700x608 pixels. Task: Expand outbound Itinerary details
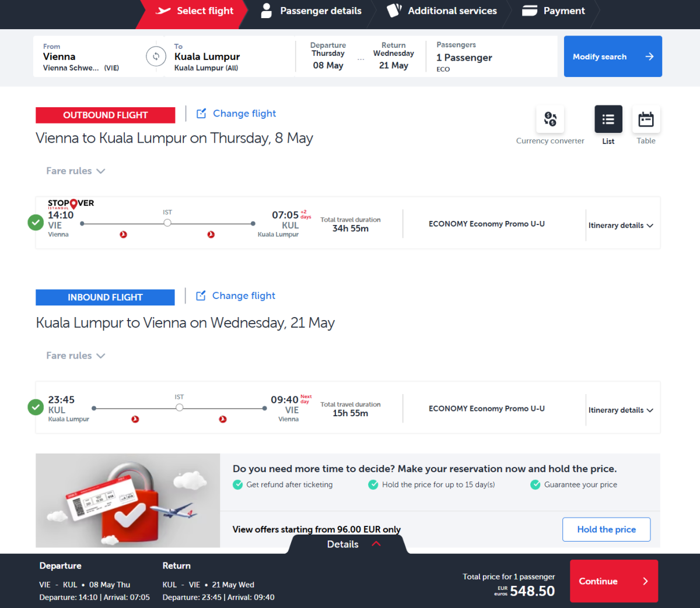[x=620, y=226]
